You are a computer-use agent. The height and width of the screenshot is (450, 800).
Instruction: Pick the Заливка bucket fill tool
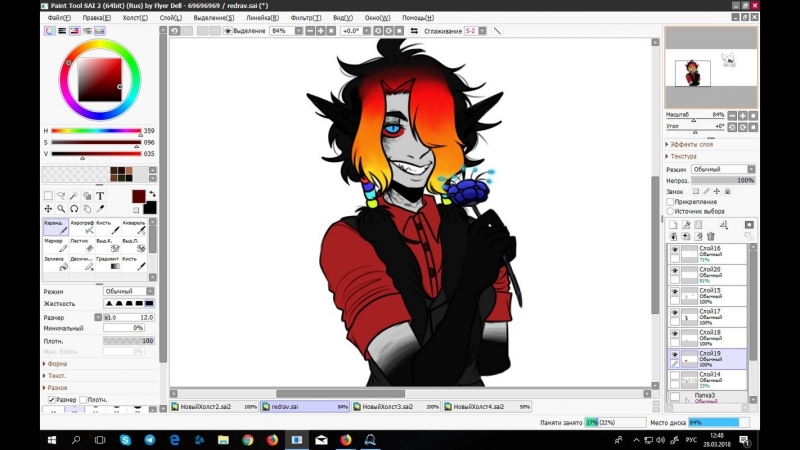pyautogui.click(x=54, y=264)
